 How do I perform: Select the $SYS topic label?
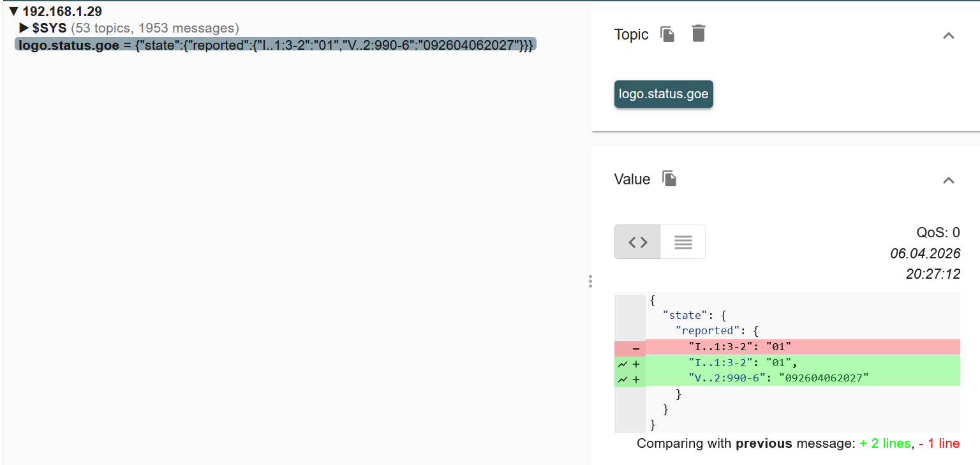49,28
